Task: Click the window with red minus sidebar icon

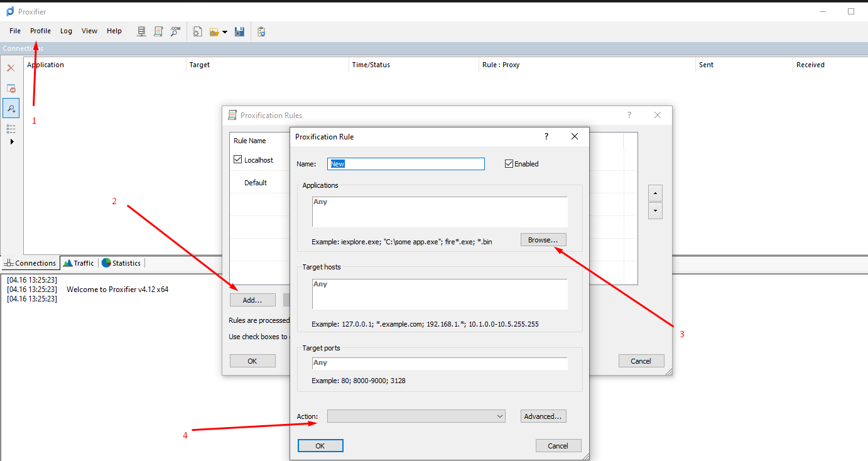Action: pos(11,89)
